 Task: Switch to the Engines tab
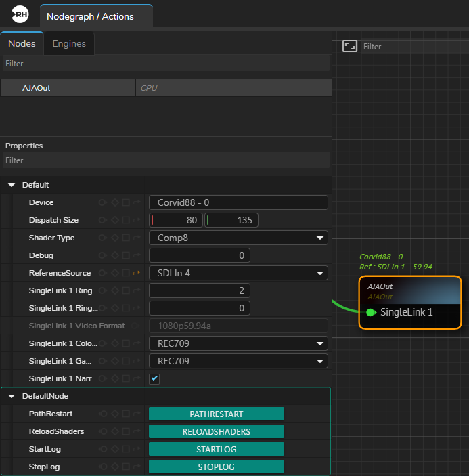69,43
